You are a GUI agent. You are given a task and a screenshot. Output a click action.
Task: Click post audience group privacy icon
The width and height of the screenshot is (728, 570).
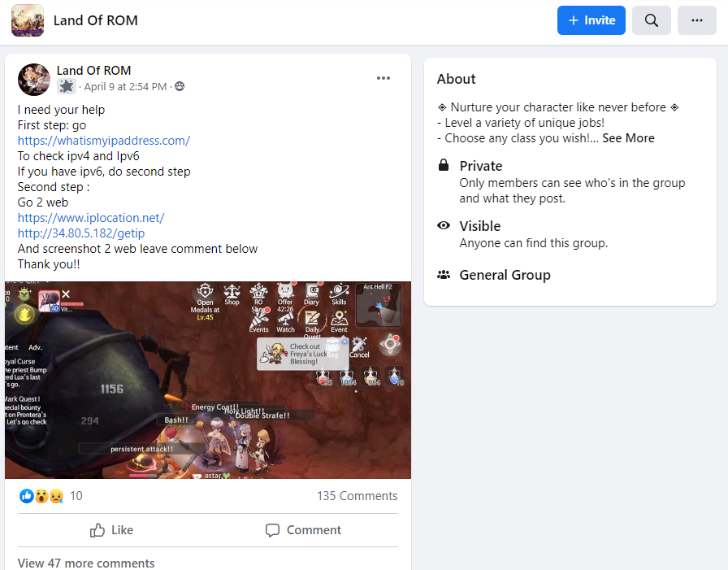pyautogui.click(x=180, y=86)
